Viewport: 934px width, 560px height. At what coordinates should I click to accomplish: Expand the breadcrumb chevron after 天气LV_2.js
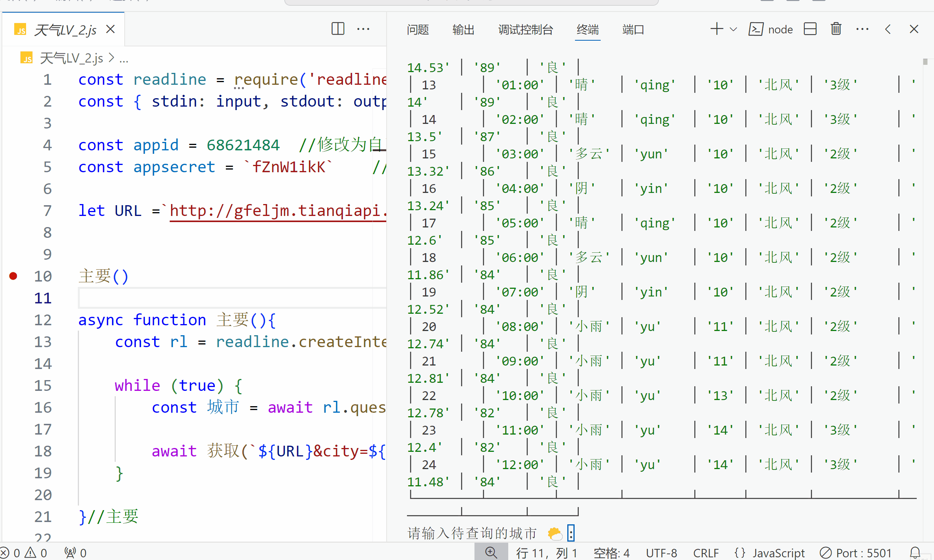[111, 58]
